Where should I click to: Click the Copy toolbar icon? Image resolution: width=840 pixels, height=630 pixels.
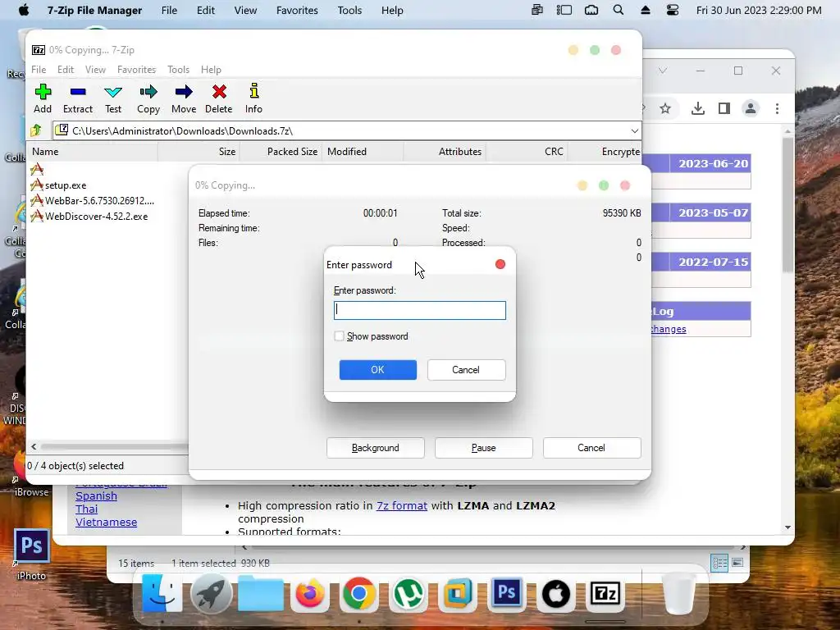click(148, 98)
